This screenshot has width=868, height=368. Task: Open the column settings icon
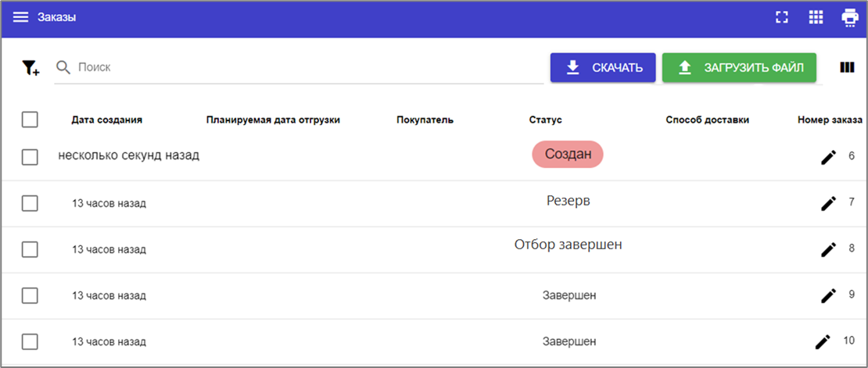point(846,68)
